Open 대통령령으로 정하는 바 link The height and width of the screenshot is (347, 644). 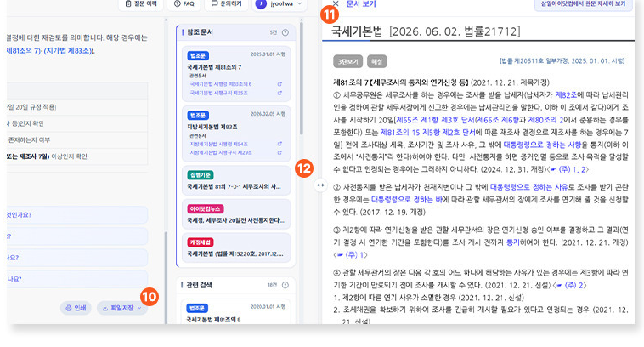tap(407, 199)
